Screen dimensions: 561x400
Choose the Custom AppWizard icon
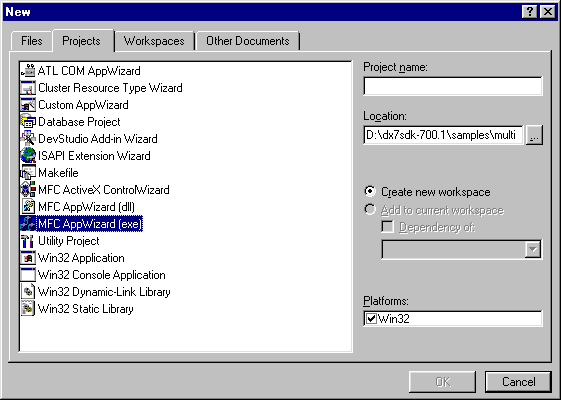pos(28,105)
